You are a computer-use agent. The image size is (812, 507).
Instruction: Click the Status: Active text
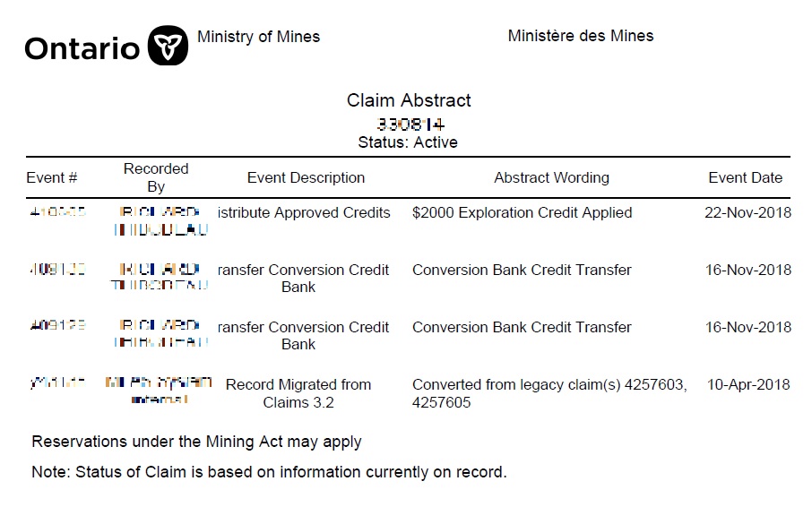(408, 142)
